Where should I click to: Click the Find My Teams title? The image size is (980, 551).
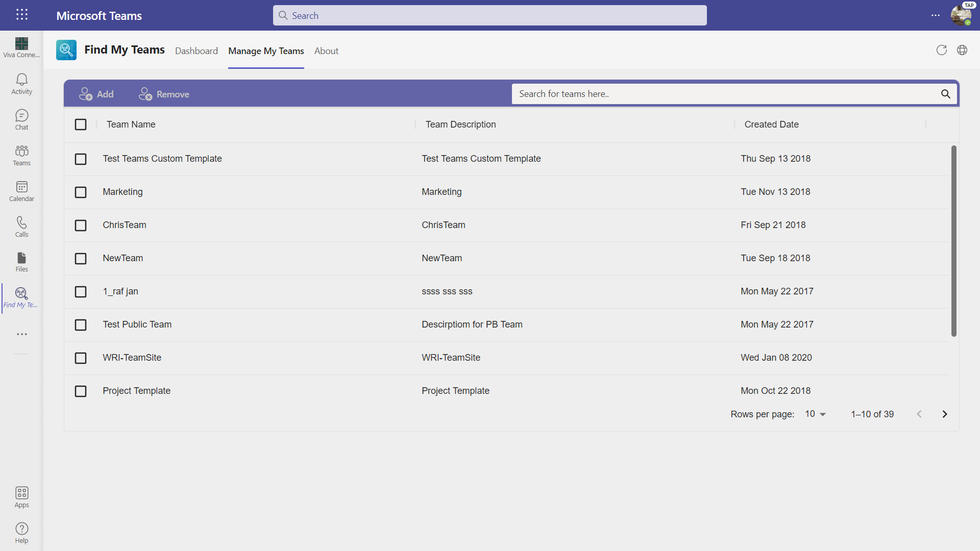click(x=125, y=49)
